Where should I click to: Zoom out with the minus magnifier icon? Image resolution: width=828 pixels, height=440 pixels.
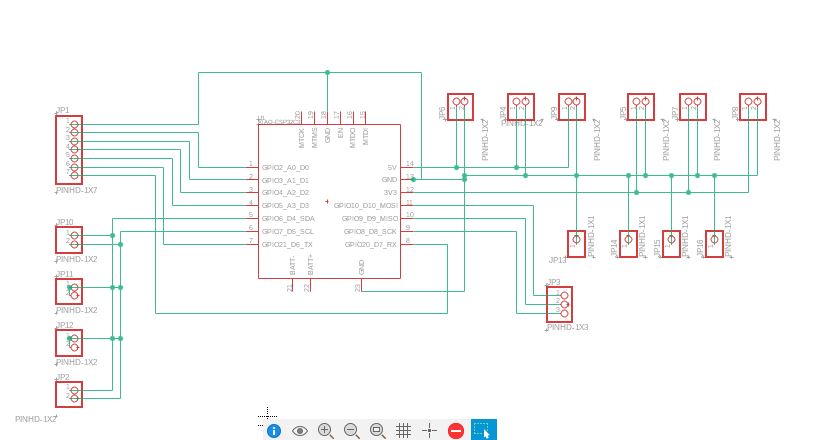click(x=352, y=430)
